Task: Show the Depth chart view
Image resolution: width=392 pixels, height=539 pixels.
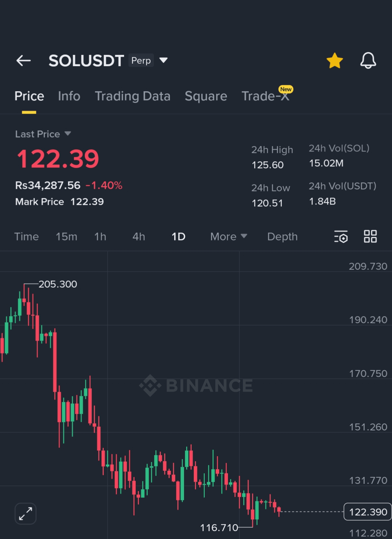Action: [x=282, y=237]
